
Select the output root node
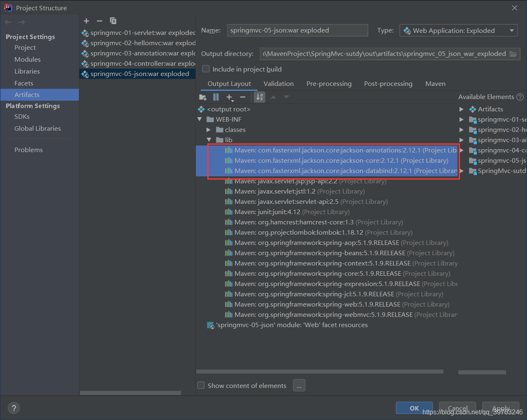tap(224, 109)
